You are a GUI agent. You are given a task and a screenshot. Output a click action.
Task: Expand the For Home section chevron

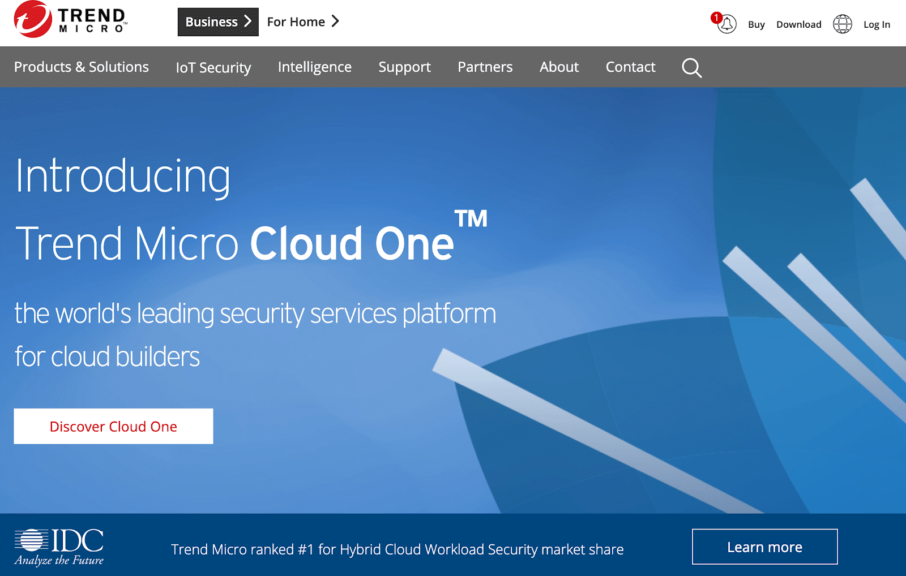tap(336, 21)
